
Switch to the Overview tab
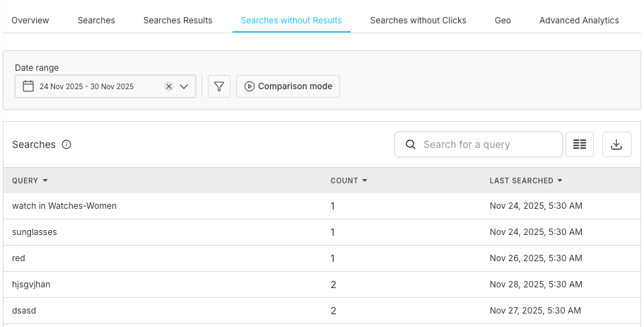(x=30, y=21)
